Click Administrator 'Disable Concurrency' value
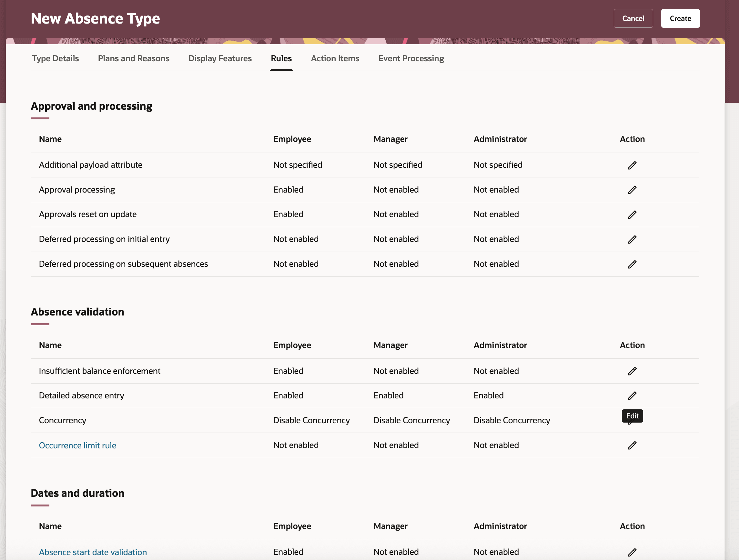Screen dimensions: 739x560 coord(512,420)
